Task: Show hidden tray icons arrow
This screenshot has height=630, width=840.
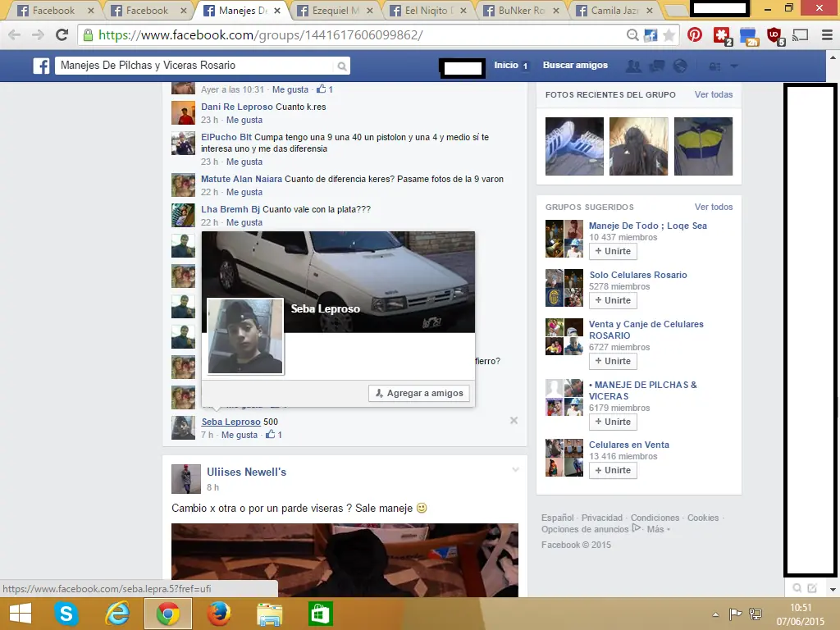Action: tap(715, 614)
